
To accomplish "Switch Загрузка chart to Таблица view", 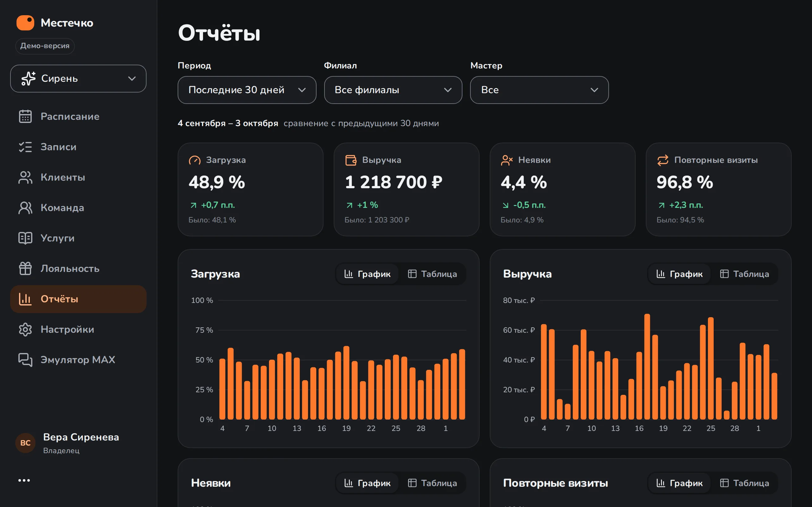I will pyautogui.click(x=433, y=274).
